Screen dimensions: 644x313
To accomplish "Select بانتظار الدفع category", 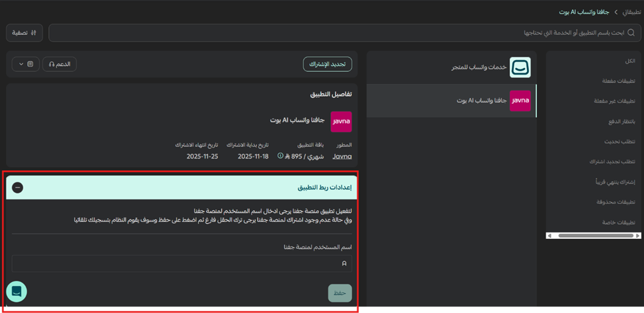I will pos(622,122).
